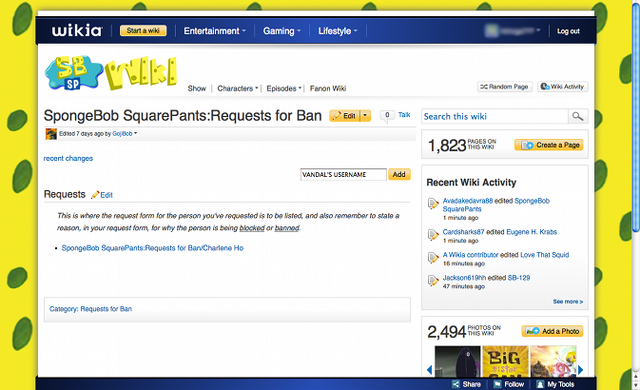Open the Avadakedavra88 user link

click(x=468, y=201)
